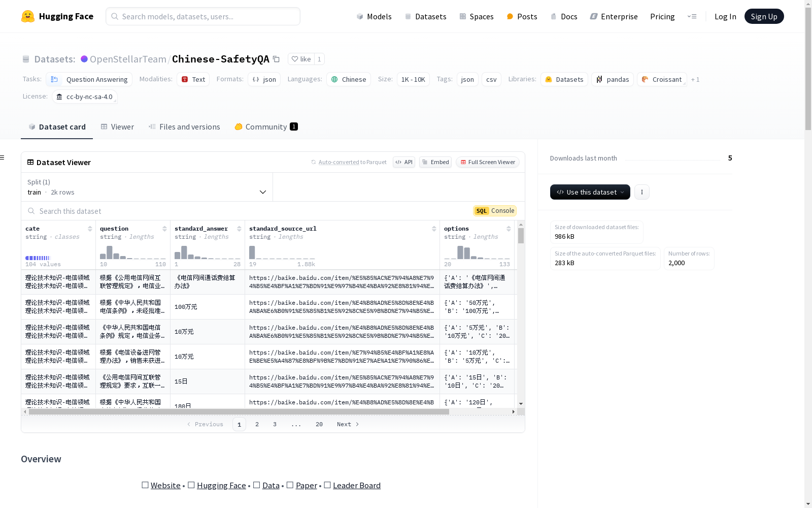Image resolution: width=812 pixels, height=508 pixels.
Task: Open Docs in the navigation
Action: click(564, 16)
